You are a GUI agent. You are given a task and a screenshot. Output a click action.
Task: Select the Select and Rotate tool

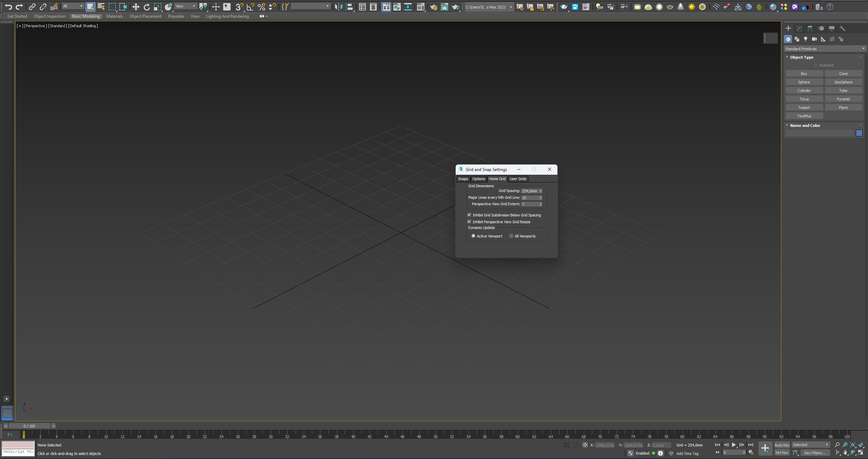pyautogui.click(x=146, y=7)
